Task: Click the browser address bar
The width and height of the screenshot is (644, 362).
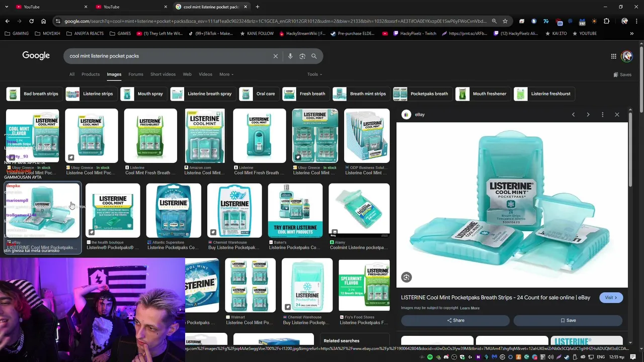Action: tap(275, 21)
